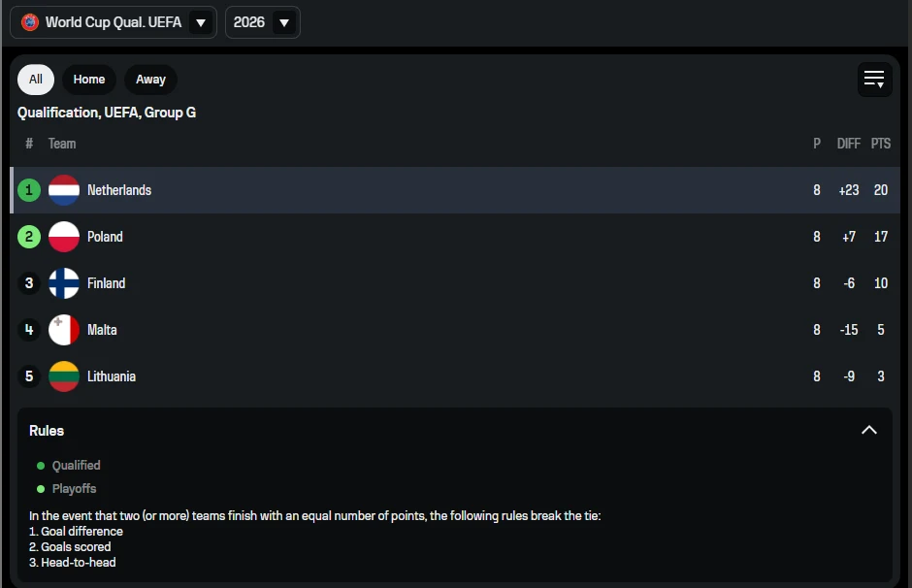
Task: Click the Finland flag icon
Action: point(64,283)
